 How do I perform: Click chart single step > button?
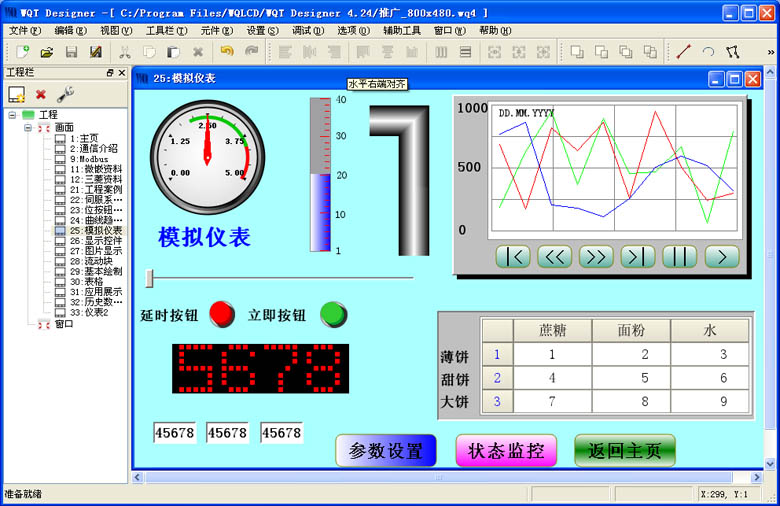coord(722,257)
